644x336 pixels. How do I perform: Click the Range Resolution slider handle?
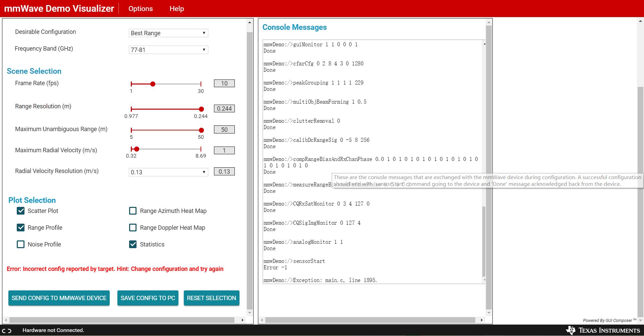[x=201, y=109]
